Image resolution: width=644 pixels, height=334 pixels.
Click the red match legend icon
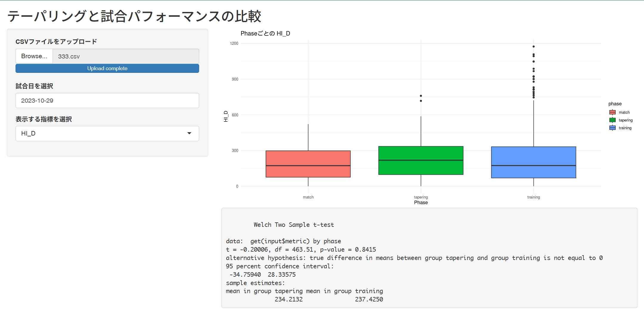[612, 113]
